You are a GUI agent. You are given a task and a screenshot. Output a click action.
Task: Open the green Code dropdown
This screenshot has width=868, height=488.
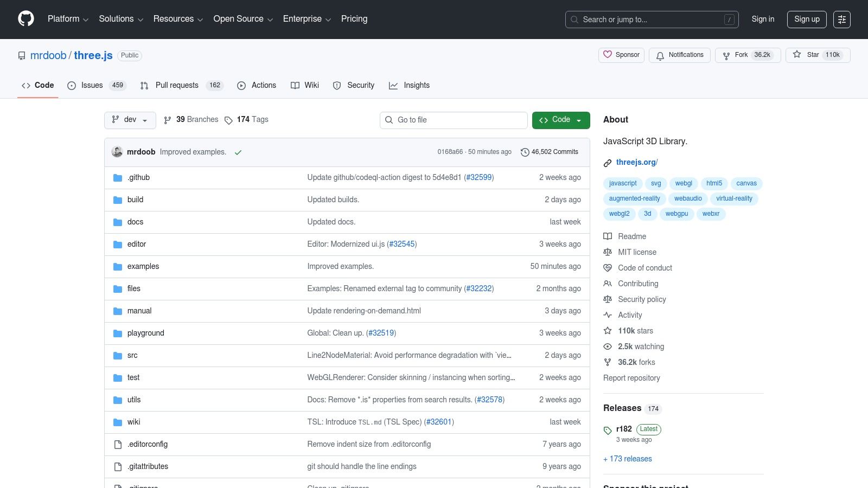(561, 120)
